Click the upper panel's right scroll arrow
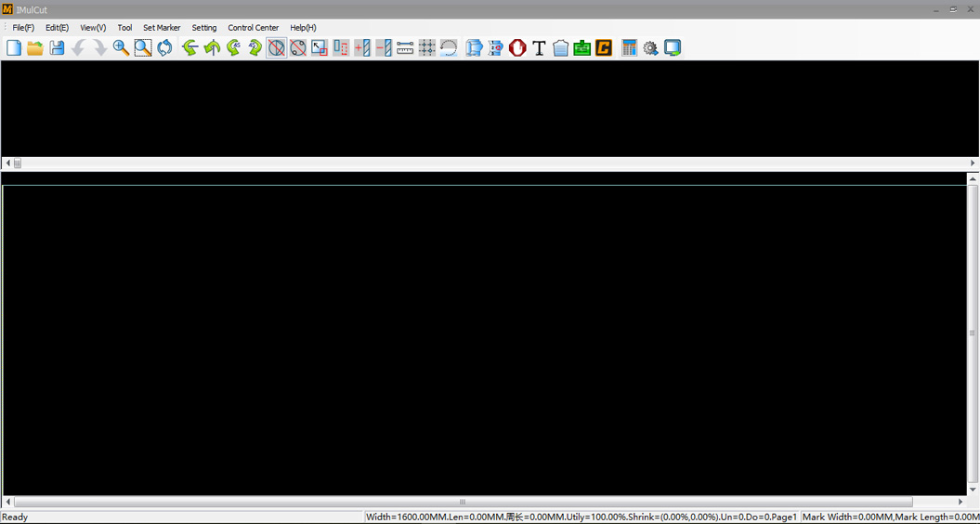The width and height of the screenshot is (980, 524). [x=973, y=164]
